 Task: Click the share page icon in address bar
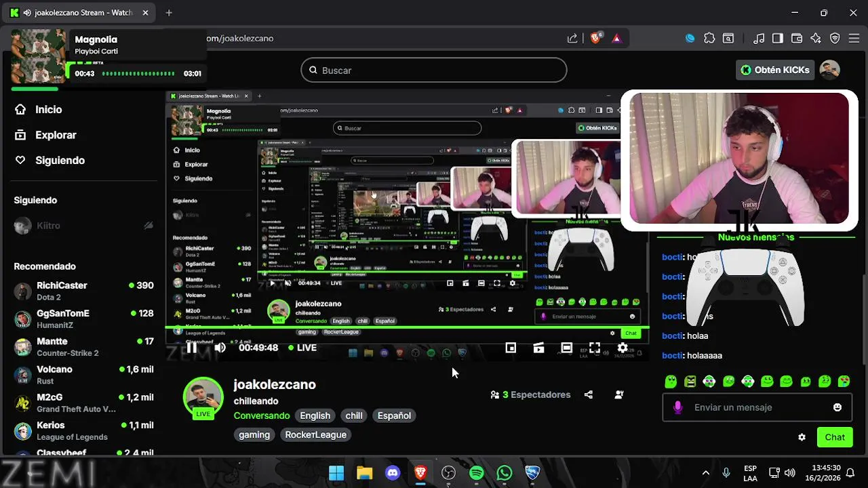tap(572, 39)
